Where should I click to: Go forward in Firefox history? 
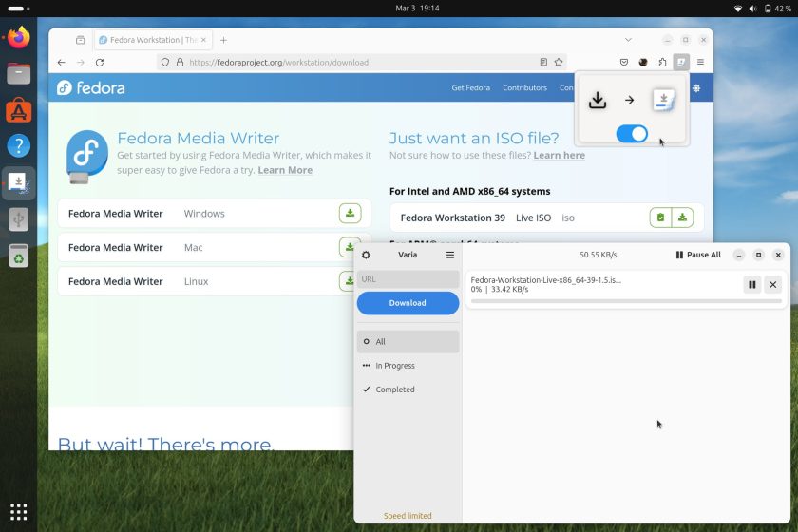point(81,62)
